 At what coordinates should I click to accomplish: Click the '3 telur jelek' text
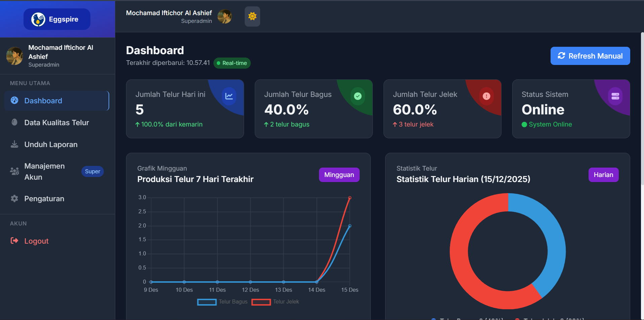point(416,124)
